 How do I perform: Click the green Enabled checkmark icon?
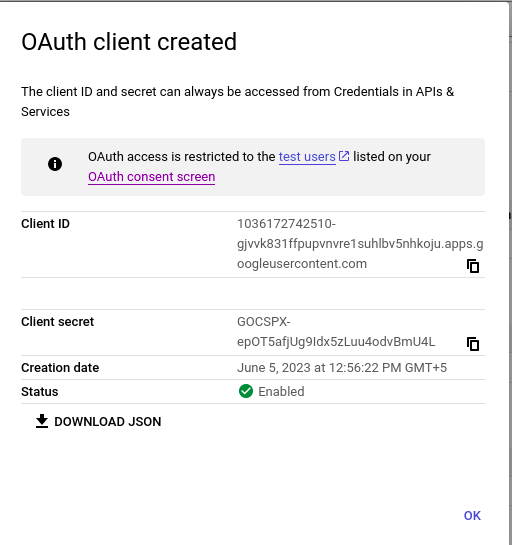246,391
